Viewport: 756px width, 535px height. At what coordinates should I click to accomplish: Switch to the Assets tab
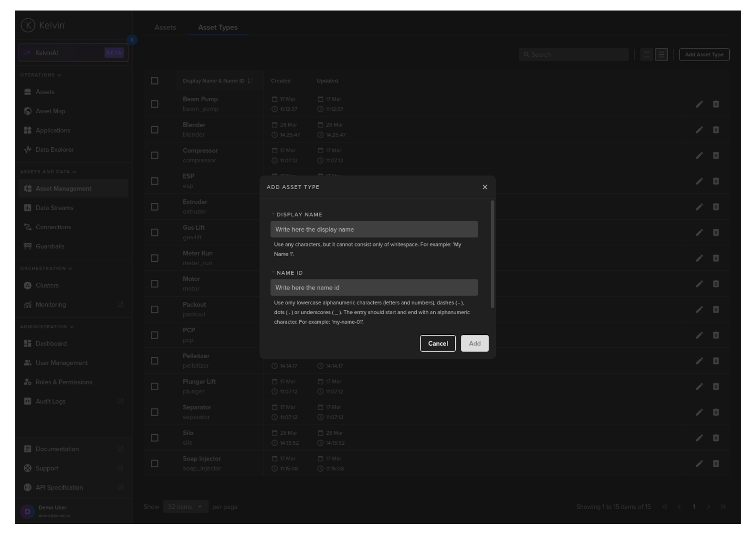[165, 28]
